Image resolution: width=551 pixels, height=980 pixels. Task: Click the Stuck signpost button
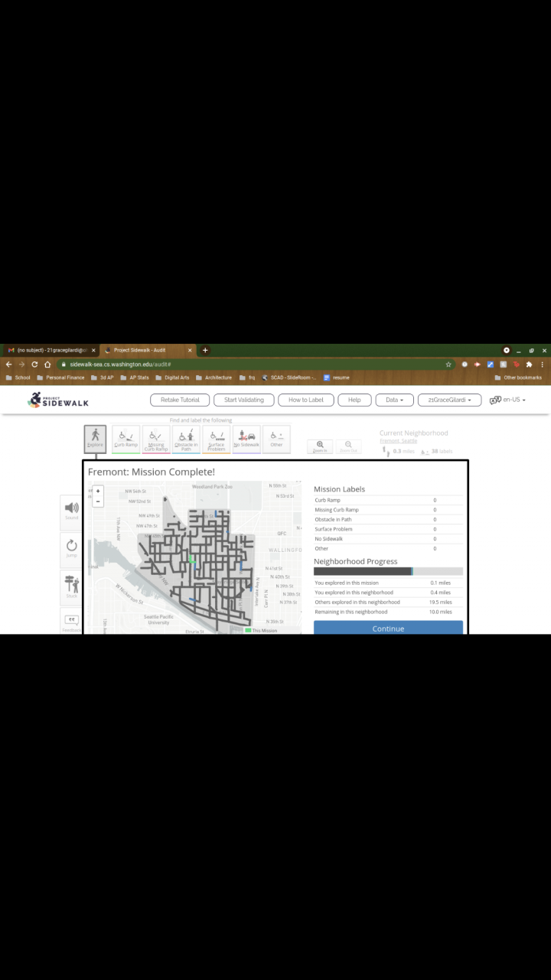click(x=71, y=586)
